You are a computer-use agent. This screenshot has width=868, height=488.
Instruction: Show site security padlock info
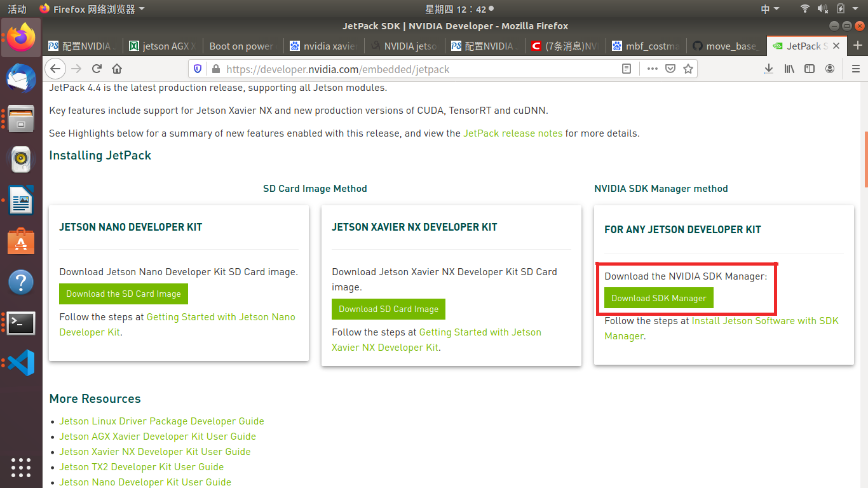point(215,69)
